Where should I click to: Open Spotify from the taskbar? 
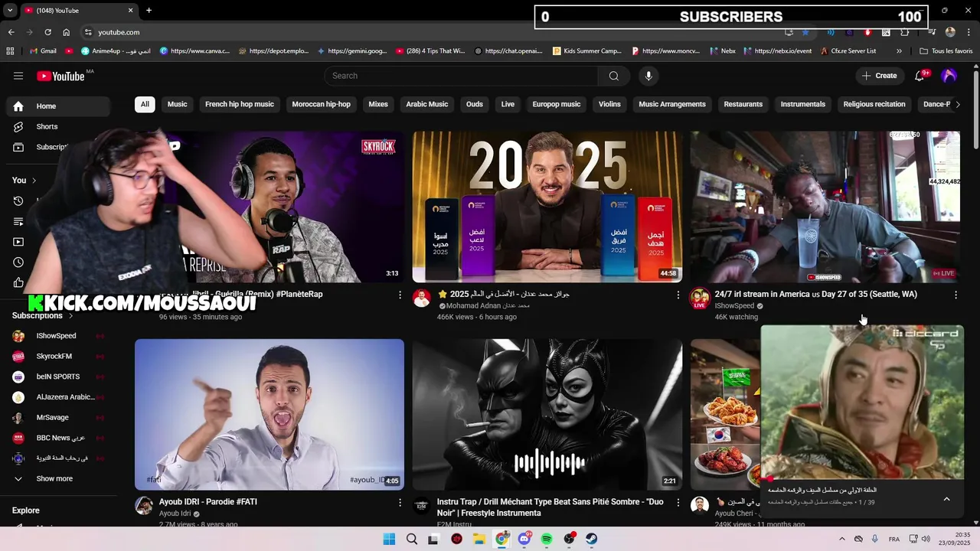(547, 539)
